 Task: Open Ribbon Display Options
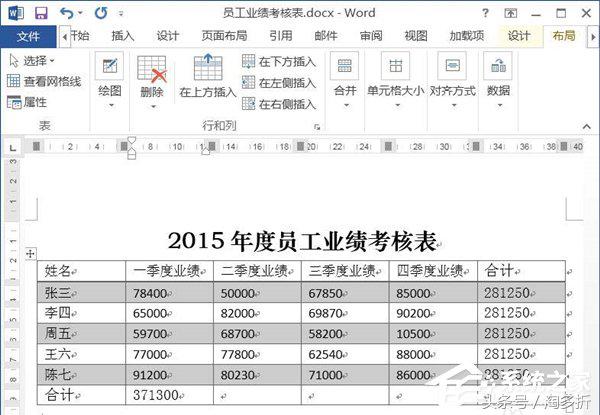click(x=511, y=14)
